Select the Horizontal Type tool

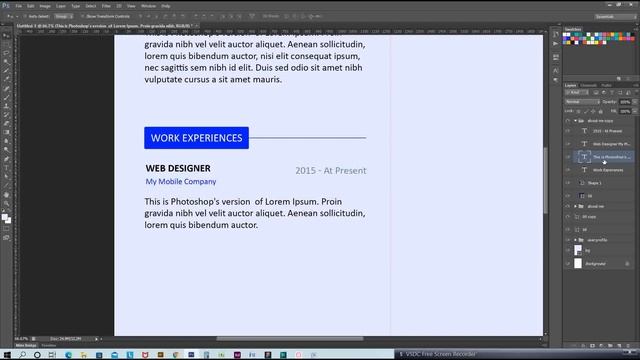[x=6, y=168]
